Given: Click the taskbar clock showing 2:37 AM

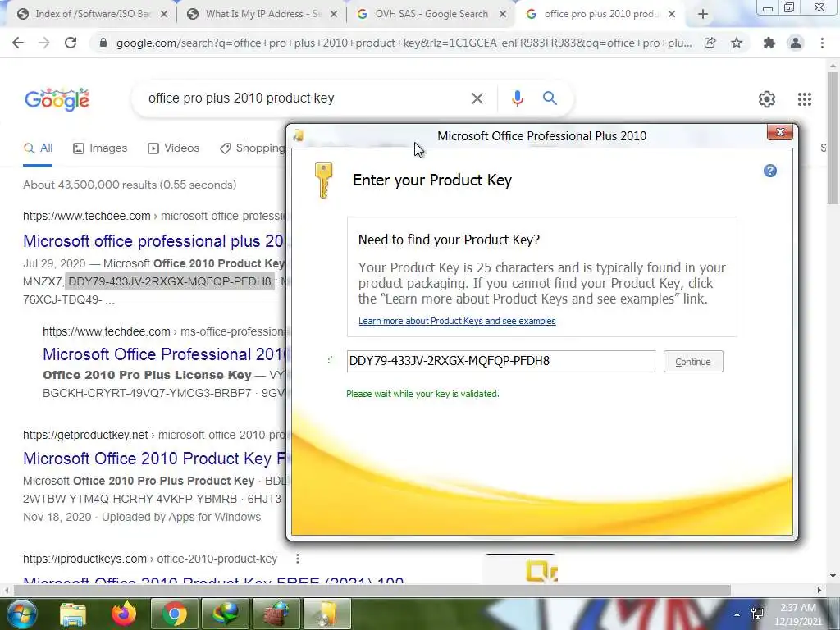Looking at the screenshot, I should pyautogui.click(x=798, y=614).
